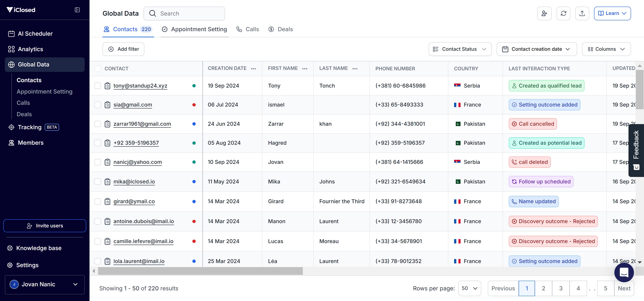
Task: Click the refresh data icon
Action: [x=563, y=14]
